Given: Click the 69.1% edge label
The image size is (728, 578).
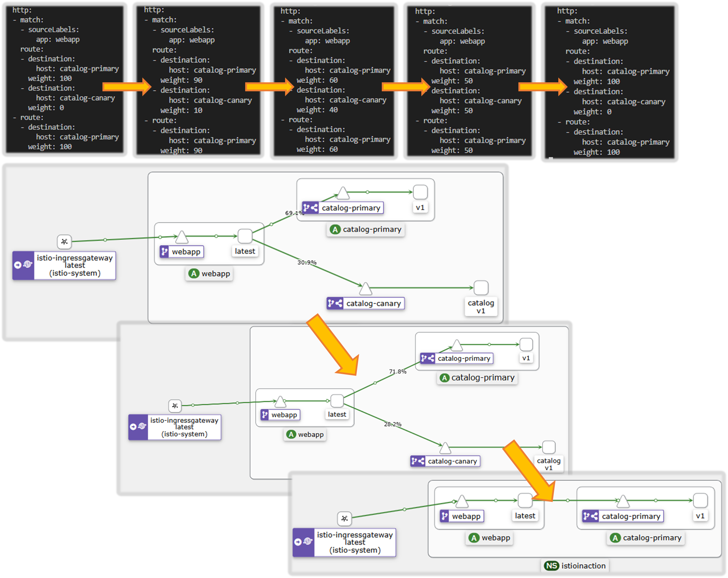Looking at the screenshot, I should click(x=294, y=213).
